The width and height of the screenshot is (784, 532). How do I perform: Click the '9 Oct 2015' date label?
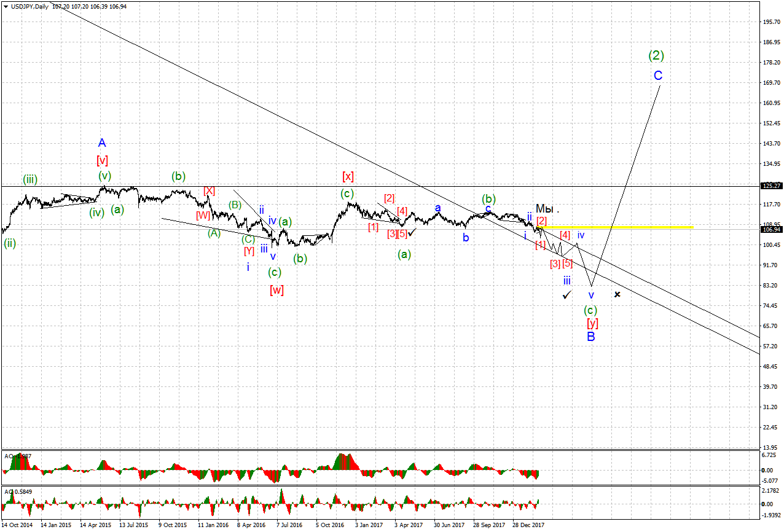click(x=173, y=525)
